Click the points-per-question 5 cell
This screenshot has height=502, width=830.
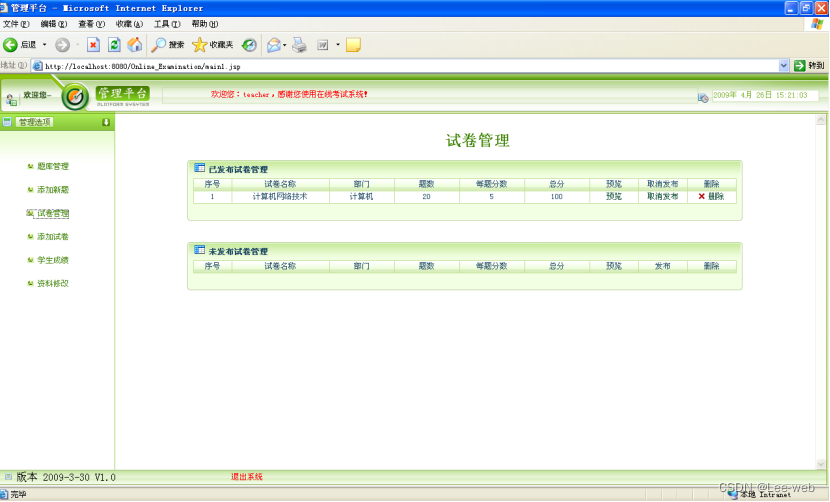pyautogui.click(x=491, y=196)
